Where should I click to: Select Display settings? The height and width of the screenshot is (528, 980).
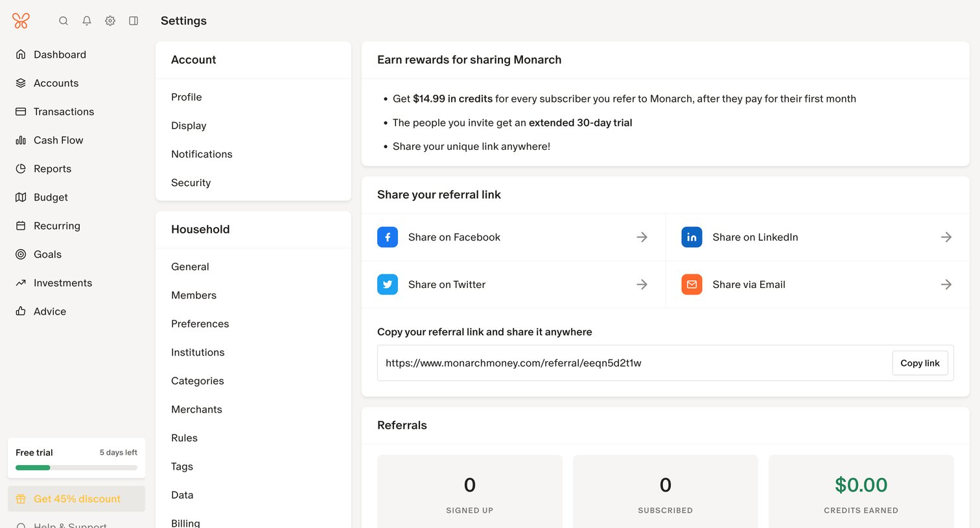[x=253, y=126]
